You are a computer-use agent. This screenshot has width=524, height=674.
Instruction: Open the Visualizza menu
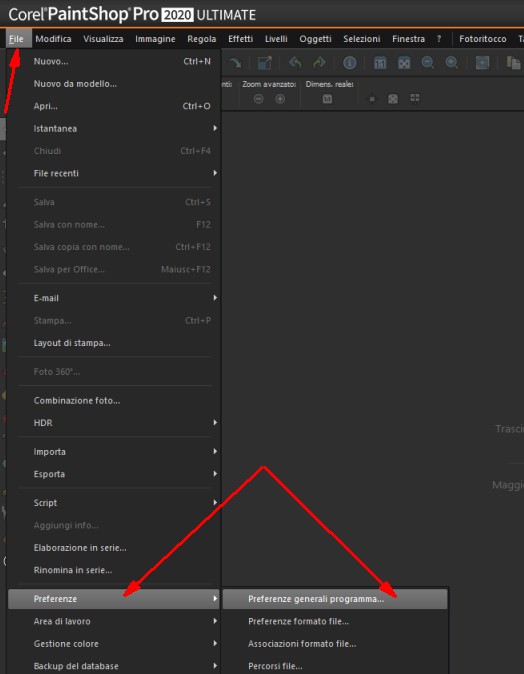tap(103, 39)
